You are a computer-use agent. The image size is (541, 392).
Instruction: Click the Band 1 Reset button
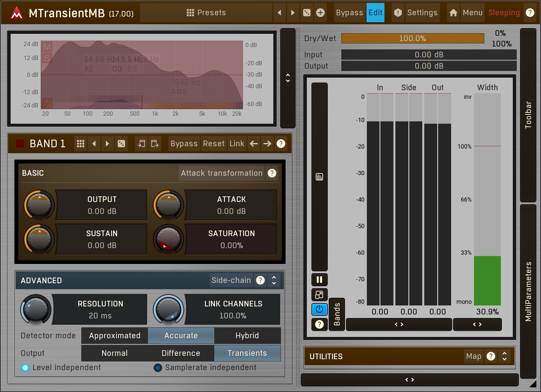click(214, 144)
